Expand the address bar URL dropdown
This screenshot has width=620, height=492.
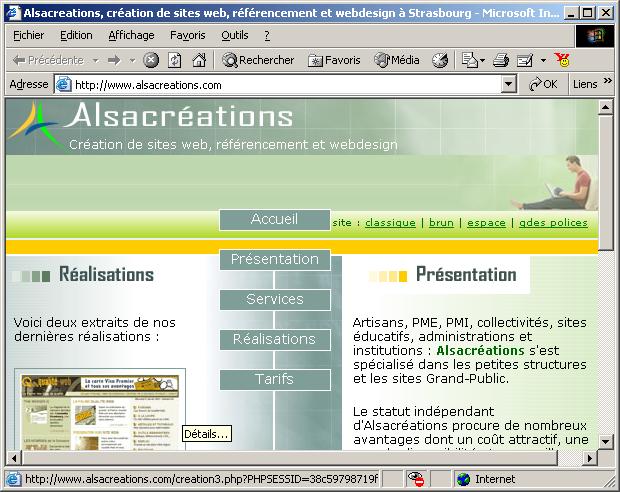(x=508, y=84)
